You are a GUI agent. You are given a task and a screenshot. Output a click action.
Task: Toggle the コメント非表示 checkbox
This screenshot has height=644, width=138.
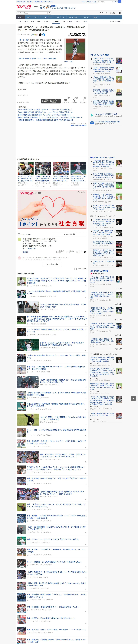(x=75, y=269)
